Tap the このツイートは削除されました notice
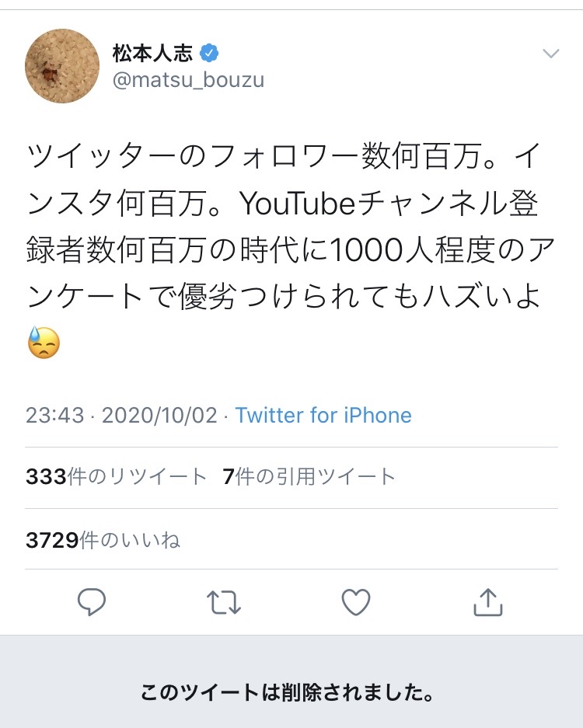The width and height of the screenshot is (583, 728). click(x=287, y=692)
